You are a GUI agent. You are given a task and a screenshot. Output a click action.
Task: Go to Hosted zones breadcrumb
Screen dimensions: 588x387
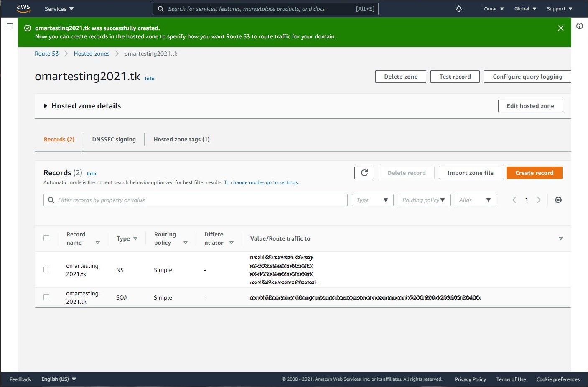click(92, 54)
